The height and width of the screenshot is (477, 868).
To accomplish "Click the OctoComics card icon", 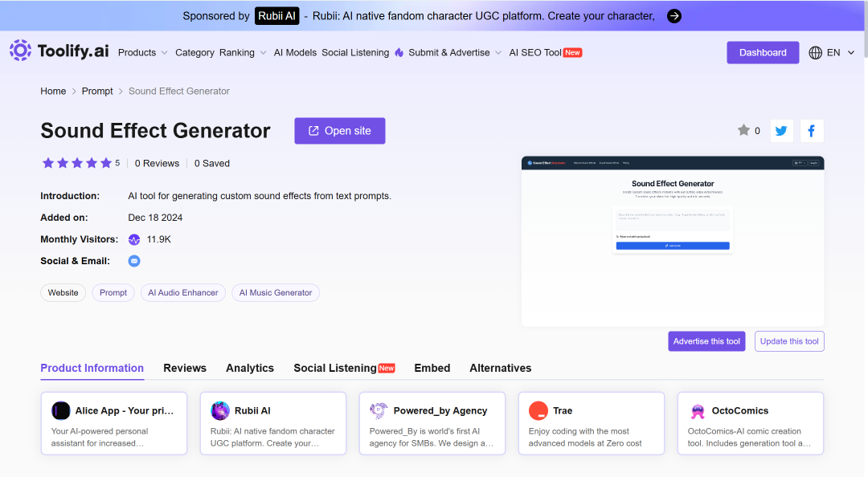I will [x=698, y=410].
